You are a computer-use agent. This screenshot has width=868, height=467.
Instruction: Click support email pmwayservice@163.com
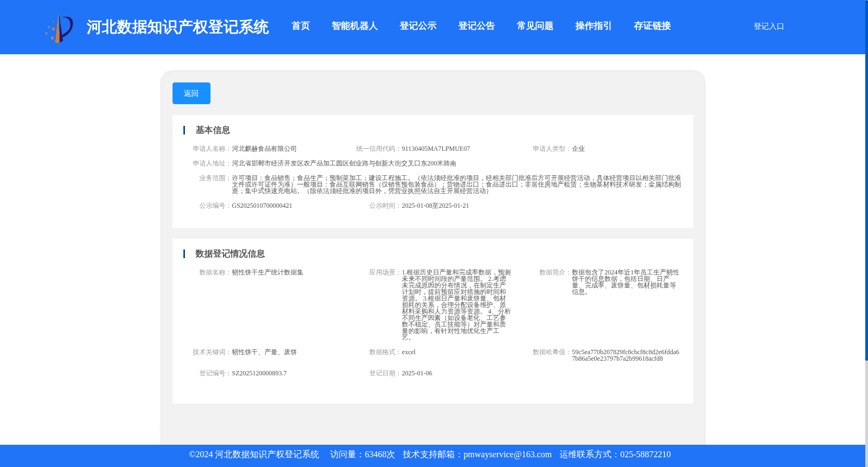(x=507, y=455)
